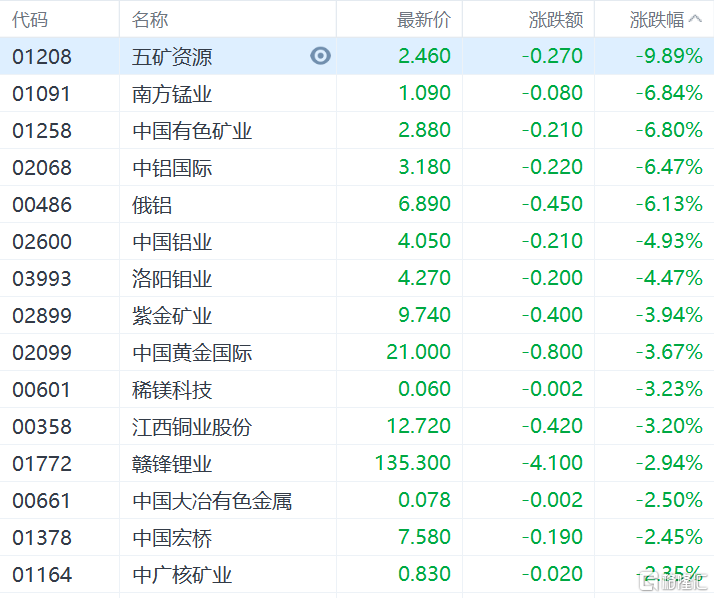714x598 pixels.
Task: Click the eye watch icon beside 五矿资源
Action: click(x=320, y=56)
